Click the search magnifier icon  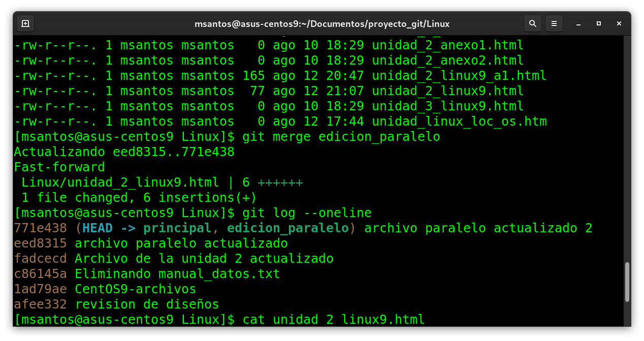[532, 23]
